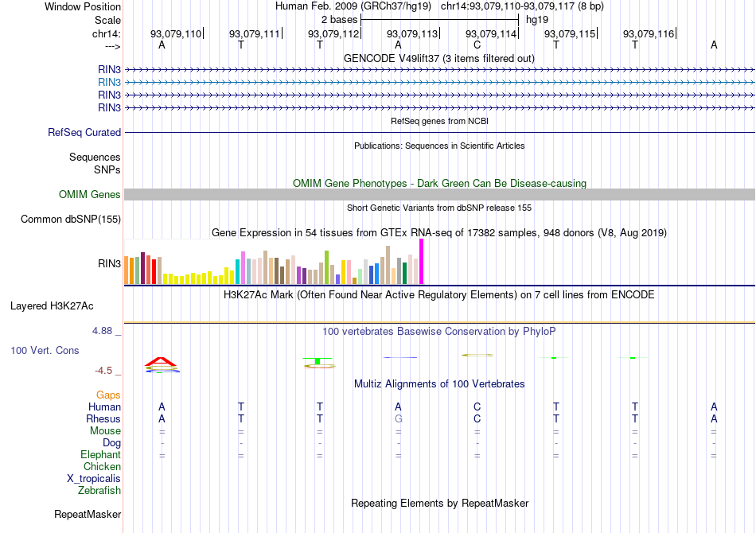
Task: Click the chr14: ruler label
Action: point(107,33)
